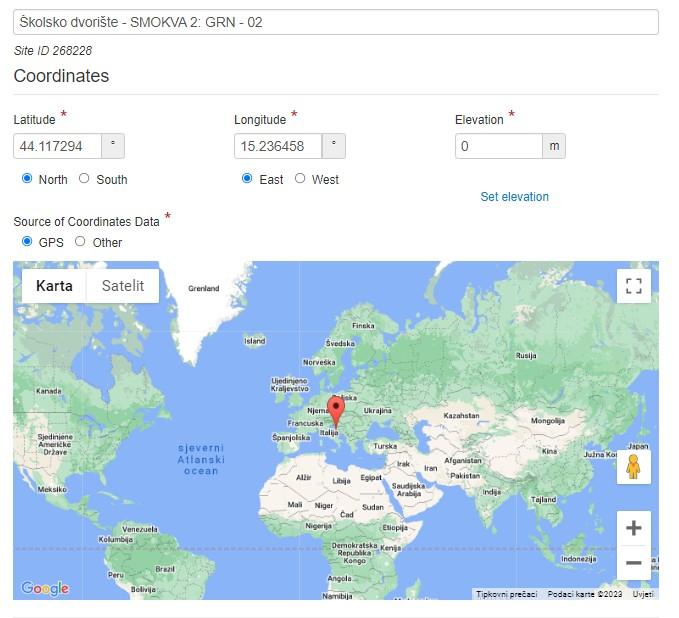Switch to Karta map view
679x618 pixels.
click(x=54, y=286)
